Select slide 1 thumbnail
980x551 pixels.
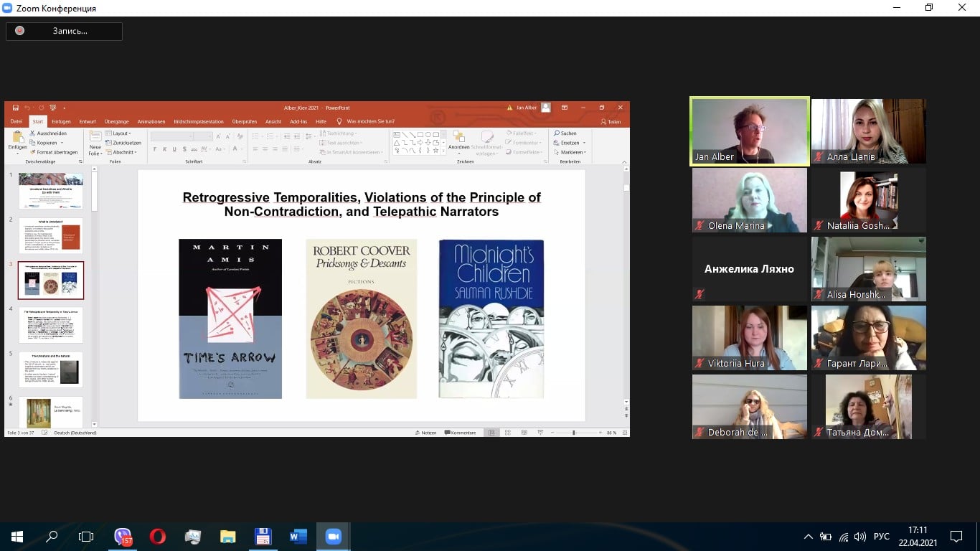click(51, 190)
